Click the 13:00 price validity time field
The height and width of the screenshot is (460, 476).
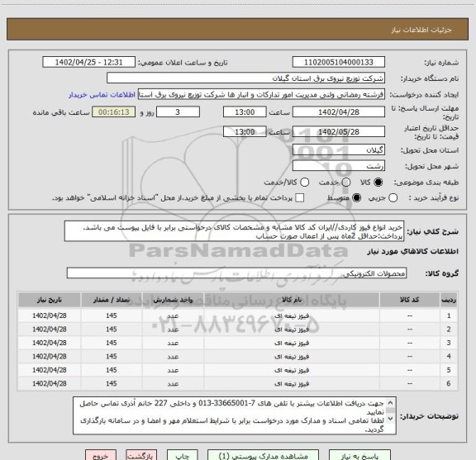click(x=245, y=131)
